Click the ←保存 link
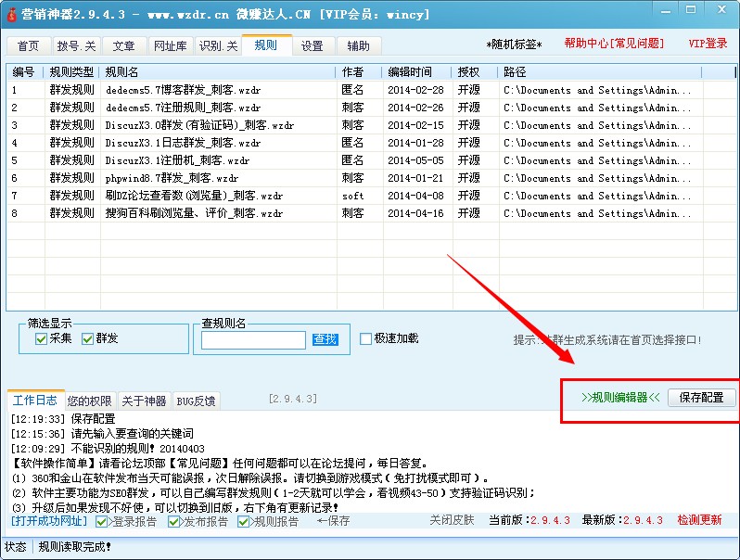 pos(333,521)
